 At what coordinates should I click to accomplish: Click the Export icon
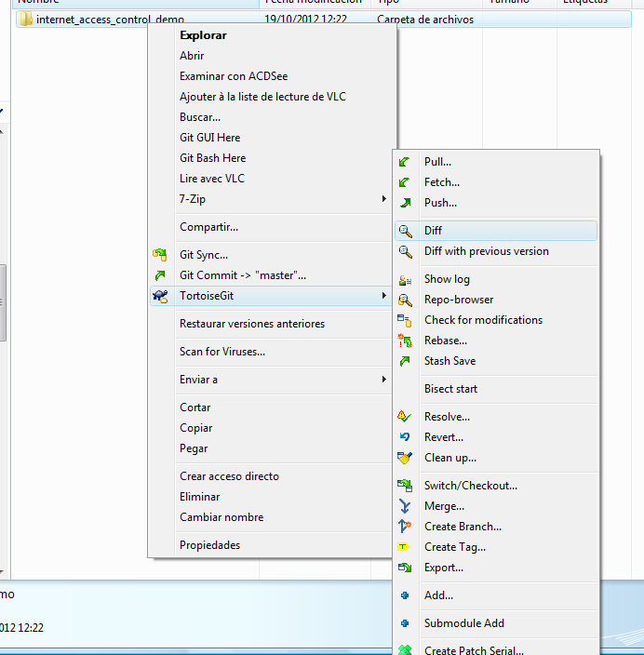point(405,568)
